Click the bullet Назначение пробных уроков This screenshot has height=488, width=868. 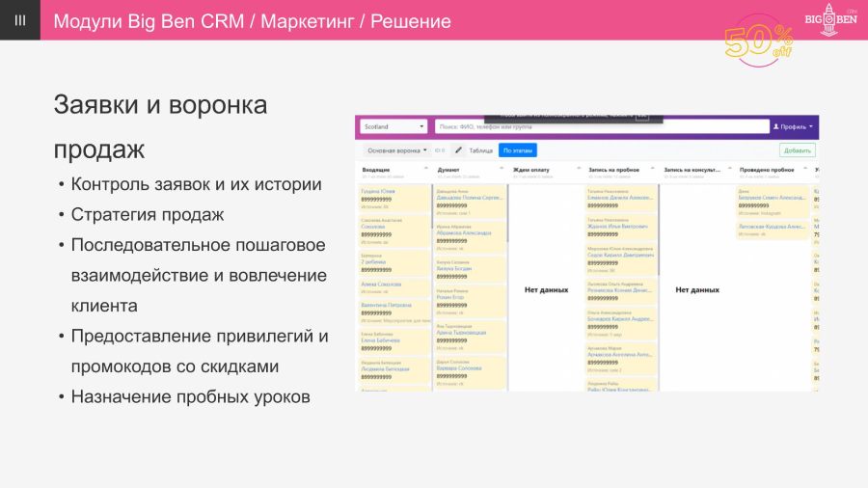(190, 396)
